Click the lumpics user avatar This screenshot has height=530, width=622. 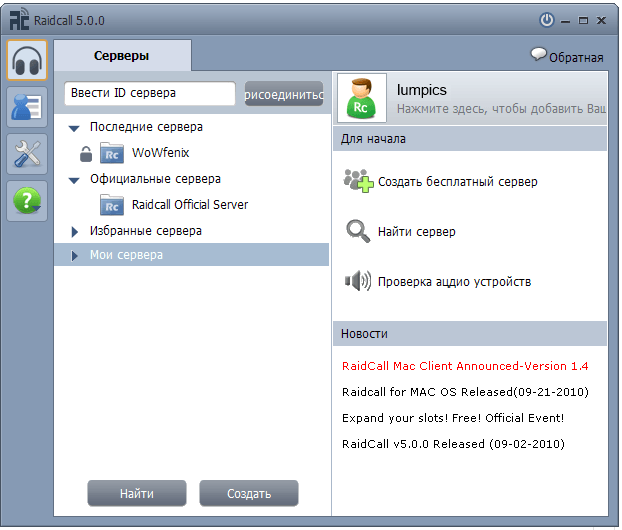(x=362, y=98)
